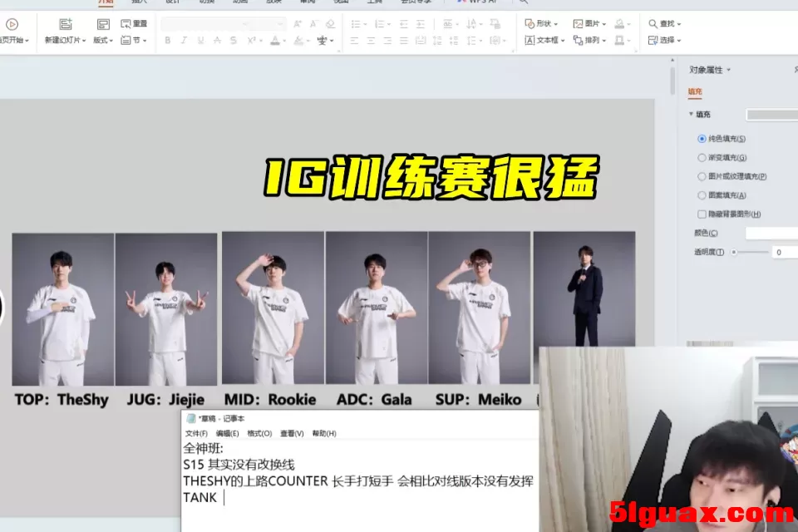
Task: Insert a Shape (形状)
Action: (x=541, y=23)
